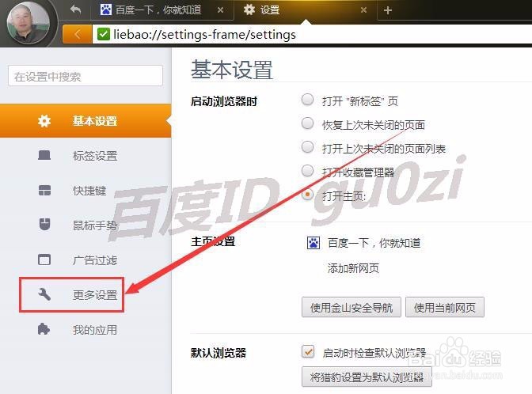Toggle the 启动时检查默认浏览器 checkbox
This screenshot has height=394, width=532.
pos(308,351)
